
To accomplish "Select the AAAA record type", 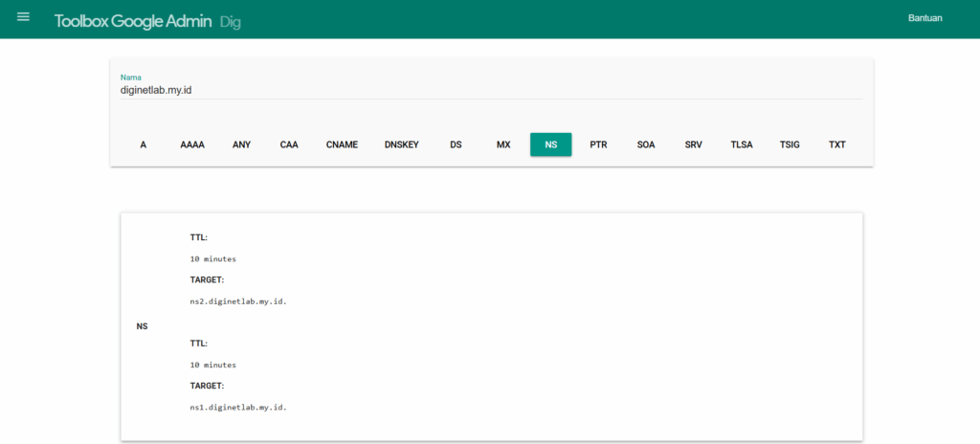I will (192, 144).
